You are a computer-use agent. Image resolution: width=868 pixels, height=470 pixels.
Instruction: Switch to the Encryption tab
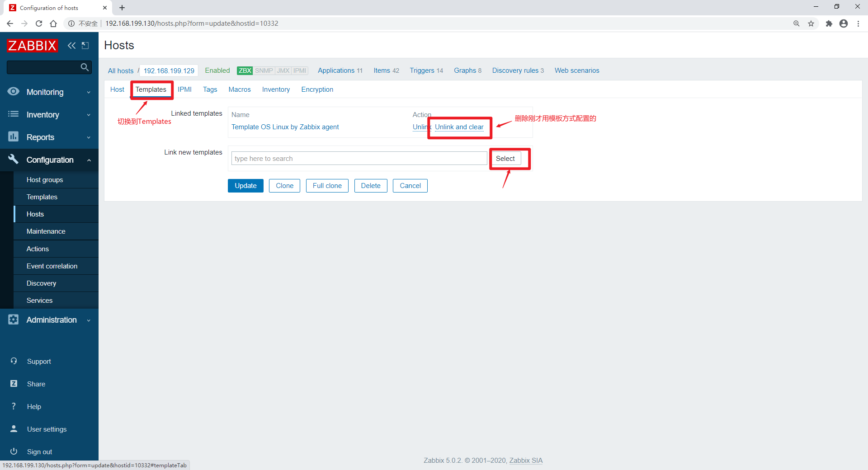click(317, 89)
